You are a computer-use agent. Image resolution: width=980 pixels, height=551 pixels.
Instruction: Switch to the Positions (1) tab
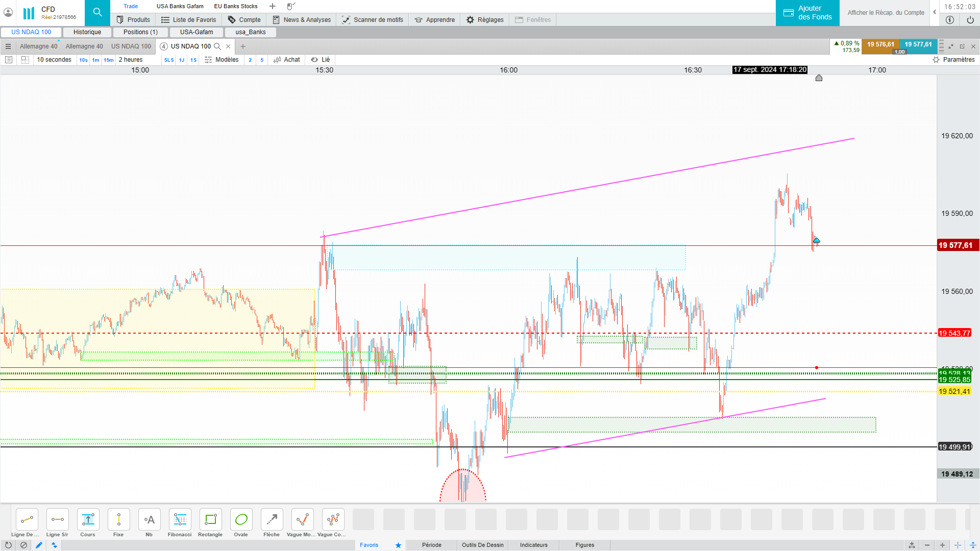point(140,32)
